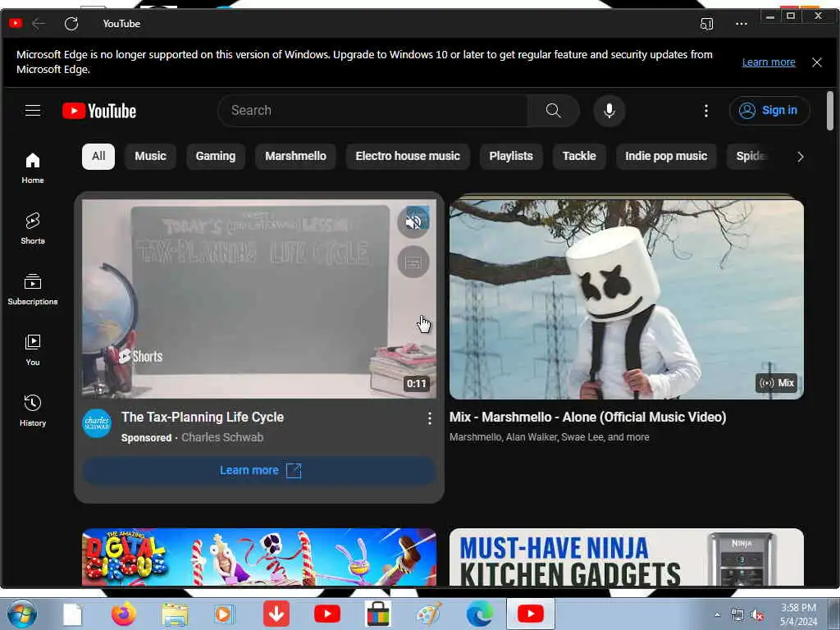Select the All filter chip

[98, 157]
